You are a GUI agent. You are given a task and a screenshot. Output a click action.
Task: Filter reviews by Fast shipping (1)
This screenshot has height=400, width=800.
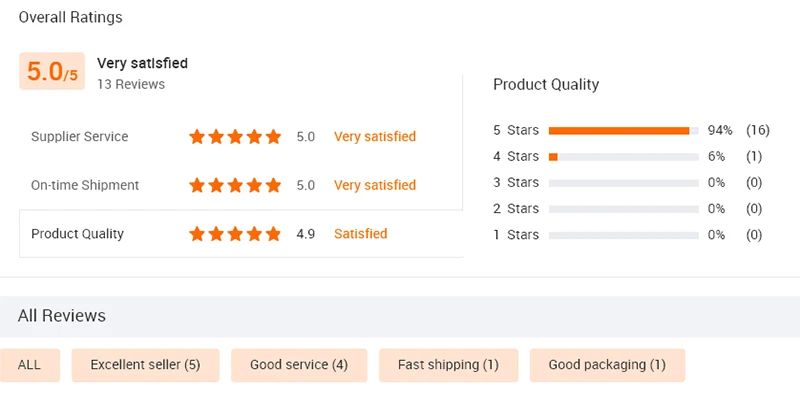click(x=448, y=365)
